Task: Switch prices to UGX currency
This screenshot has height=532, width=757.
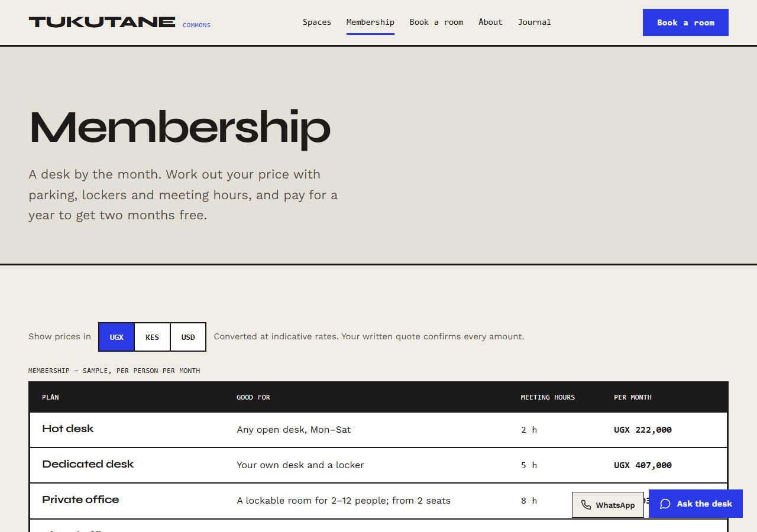Action: (117, 337)
